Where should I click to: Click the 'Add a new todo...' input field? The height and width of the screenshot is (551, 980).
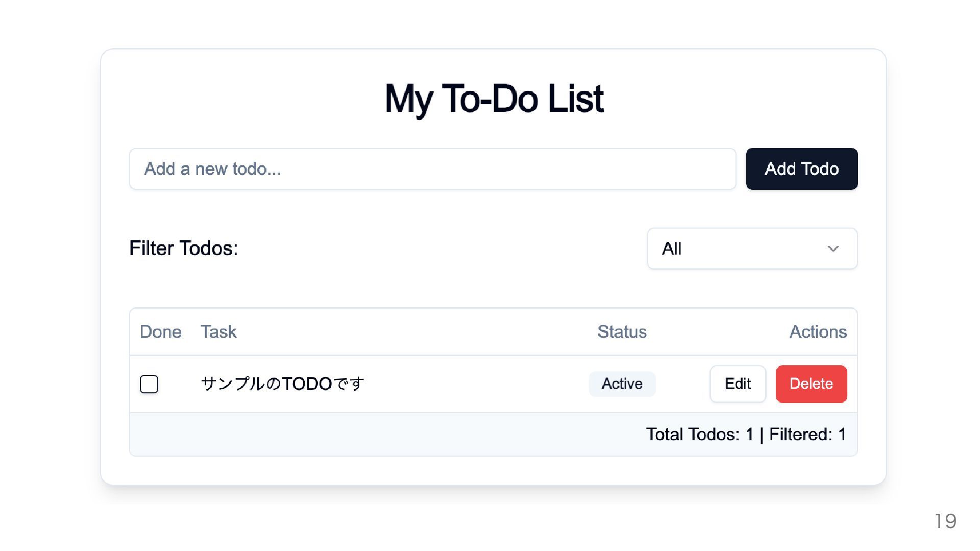(x=432, y=169)
